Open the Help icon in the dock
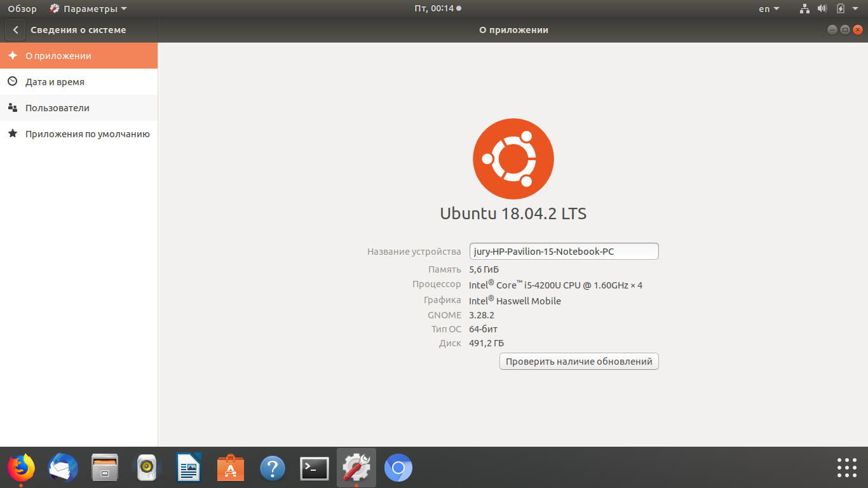Screen dimensions: 868x488 tap(273, 469)
